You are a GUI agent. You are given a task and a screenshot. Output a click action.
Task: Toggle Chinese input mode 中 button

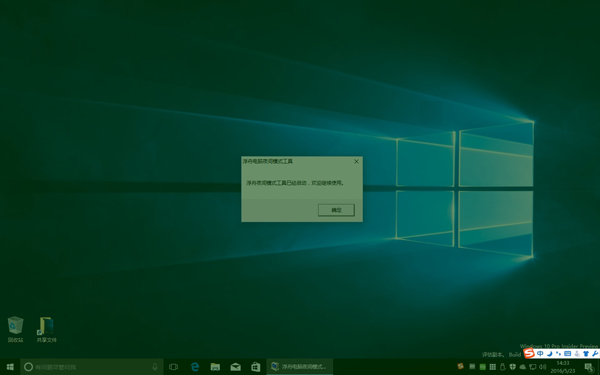point(540,354)
